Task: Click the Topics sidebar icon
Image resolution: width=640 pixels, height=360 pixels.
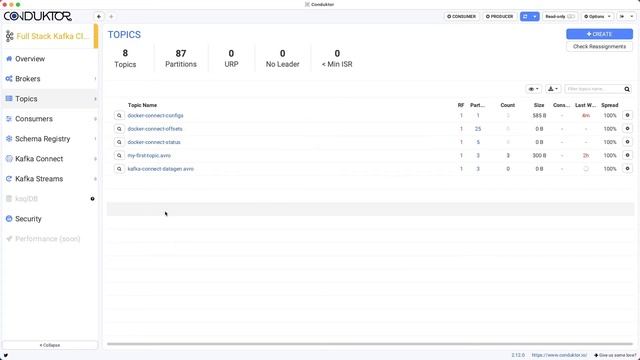Action: (x=9, y=99)
